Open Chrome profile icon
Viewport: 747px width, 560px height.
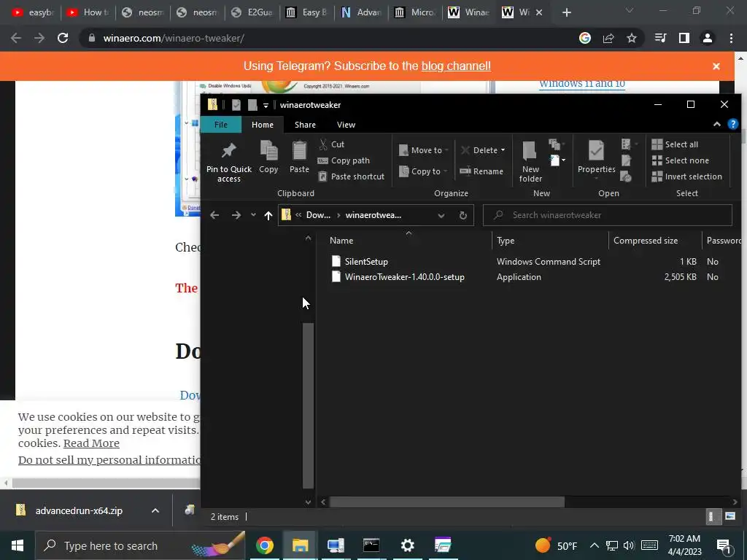[708, 38]
